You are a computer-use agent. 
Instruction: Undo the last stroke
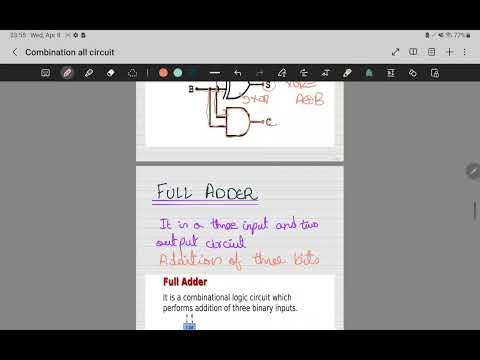pyautogui.click(x=237, y=73)
